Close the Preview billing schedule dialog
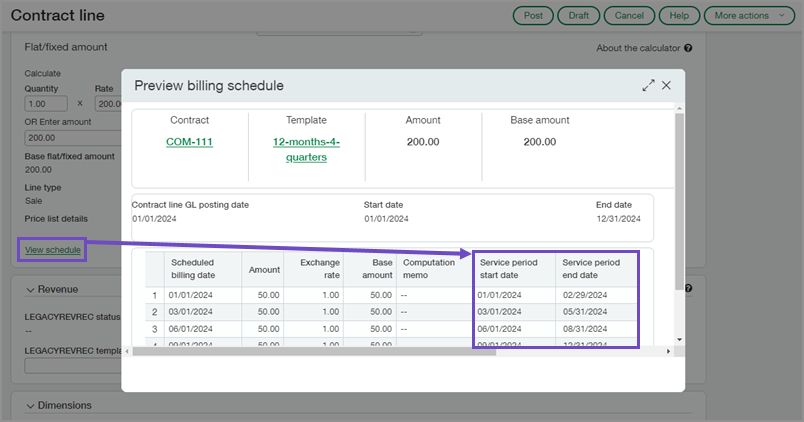The width and height of the screenshot is (804, 422). 666,86
